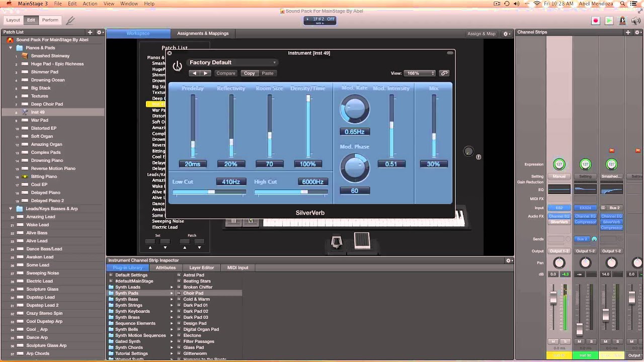
Task: Open Notification Center list icon
Action: [x=633, y=4]
